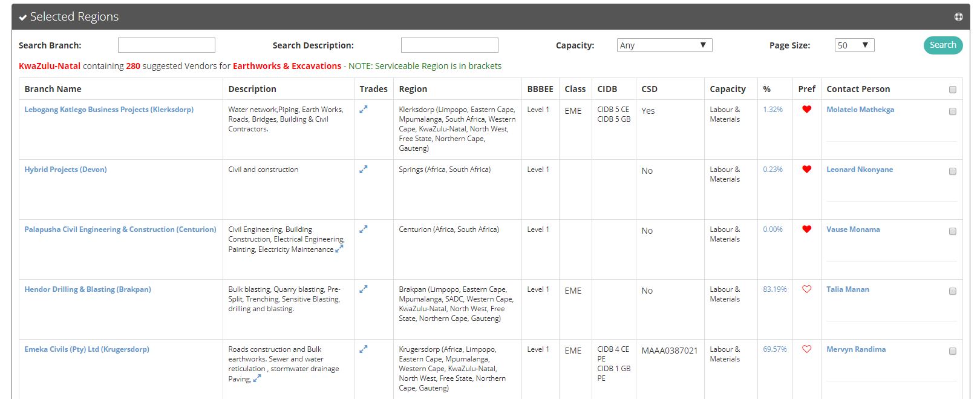Click the Selected Regions panel title
Screen dimensions: 980x399
pyautogui.click(x=74, y=17)
